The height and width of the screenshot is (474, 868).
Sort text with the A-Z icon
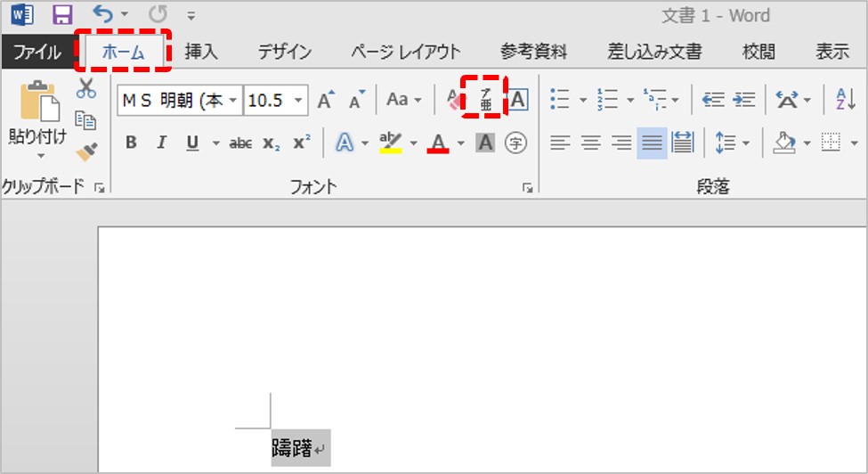click(846, 100)
